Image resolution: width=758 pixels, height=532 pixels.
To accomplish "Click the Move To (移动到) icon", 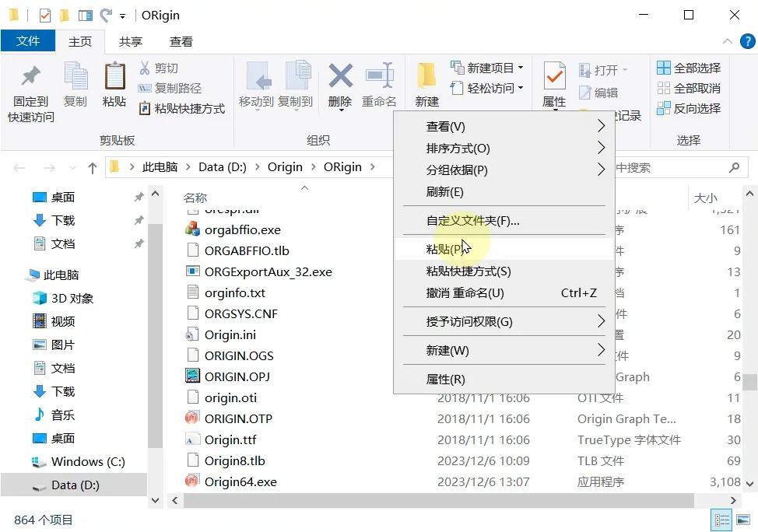I will click(x=258, y=76).
